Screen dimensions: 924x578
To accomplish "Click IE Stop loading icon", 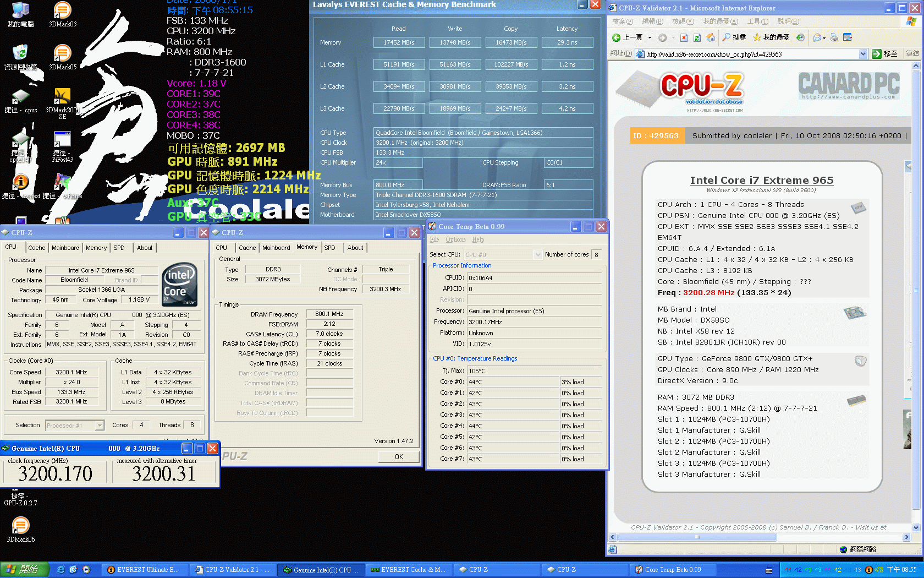I will click(x=684, y=37).
